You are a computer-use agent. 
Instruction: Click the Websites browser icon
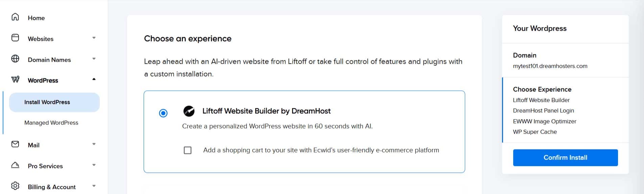point(15,37)
